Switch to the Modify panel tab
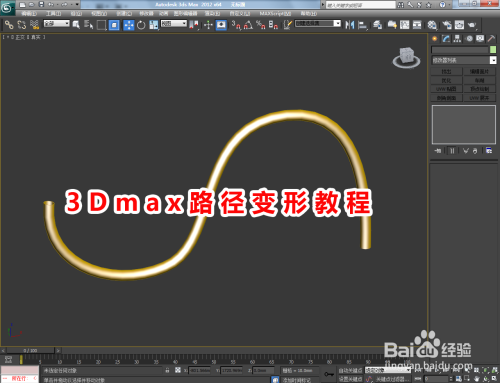Image resolution: width=500 pixels, height=383 pixels. (x=446, y=39)
